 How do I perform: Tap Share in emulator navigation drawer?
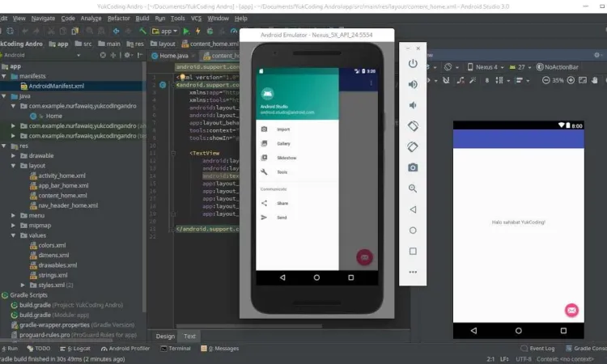pos(297,203)
